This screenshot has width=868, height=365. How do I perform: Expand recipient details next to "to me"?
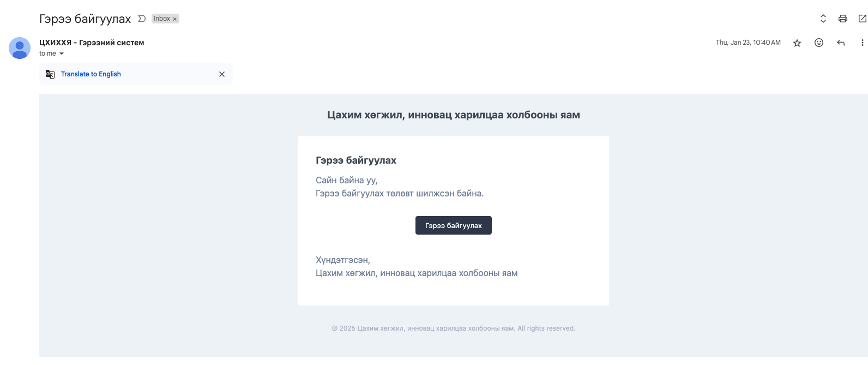click(62, 53)
